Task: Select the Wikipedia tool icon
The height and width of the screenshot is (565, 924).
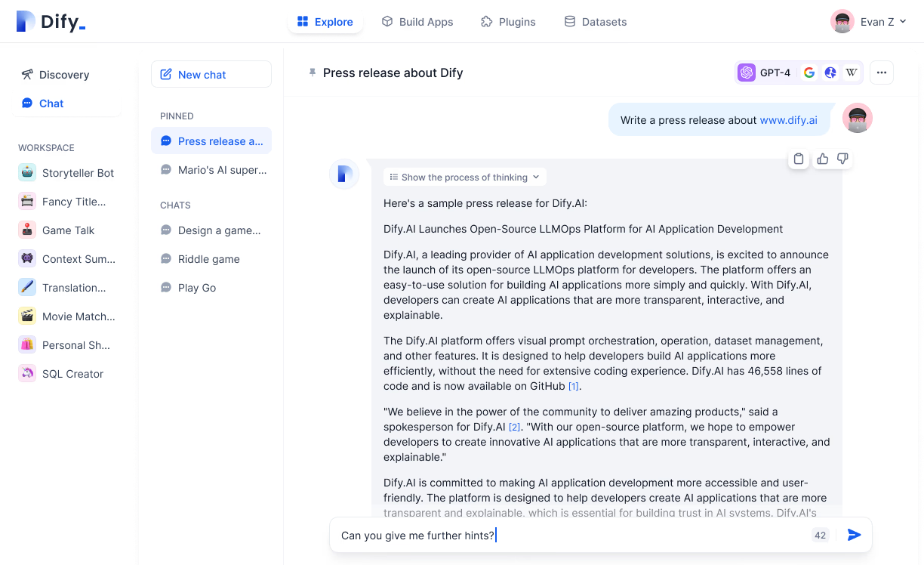Action: (852, 73)
